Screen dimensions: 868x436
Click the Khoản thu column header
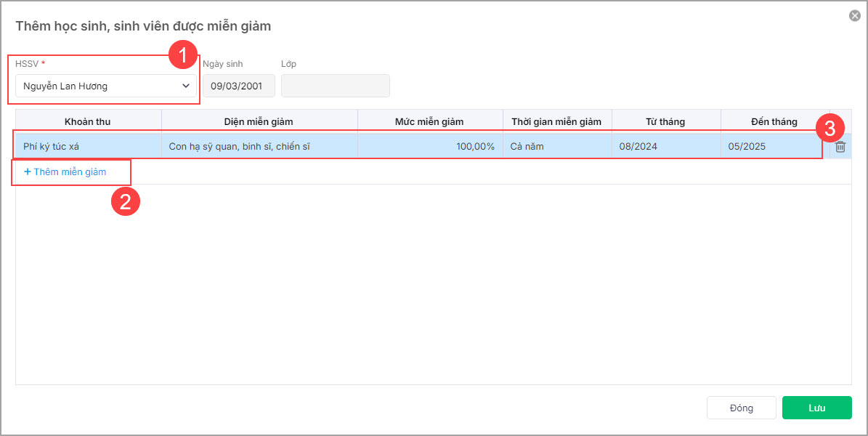pyautogui.click(x=88, y=121)
